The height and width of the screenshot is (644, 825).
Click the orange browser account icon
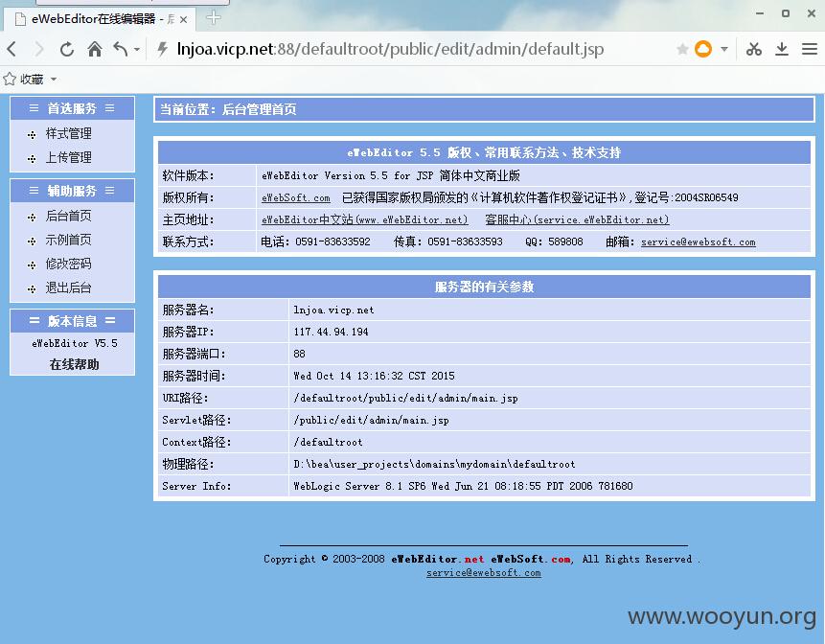tap(703, 49)
